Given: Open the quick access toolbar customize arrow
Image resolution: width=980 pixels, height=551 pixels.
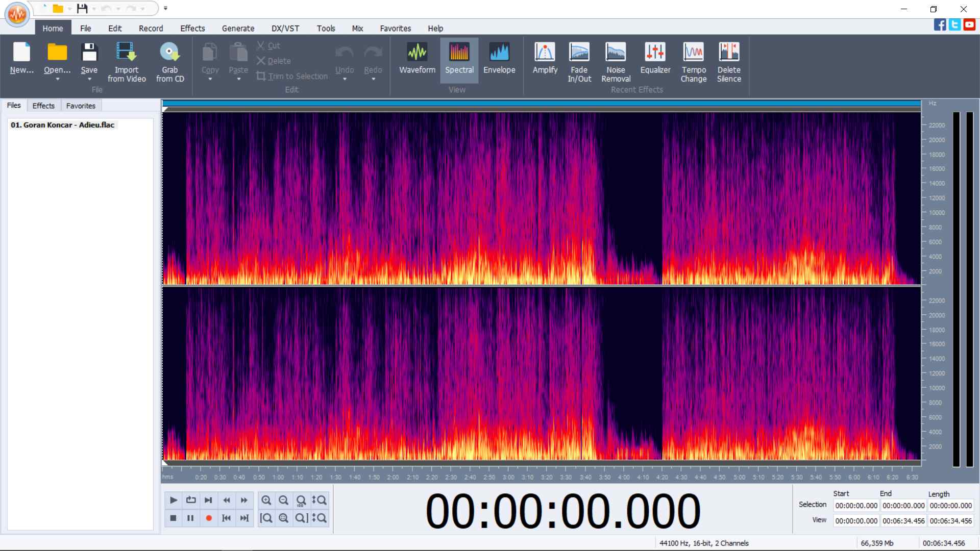Looking at the screenshot, I should 165,8.
